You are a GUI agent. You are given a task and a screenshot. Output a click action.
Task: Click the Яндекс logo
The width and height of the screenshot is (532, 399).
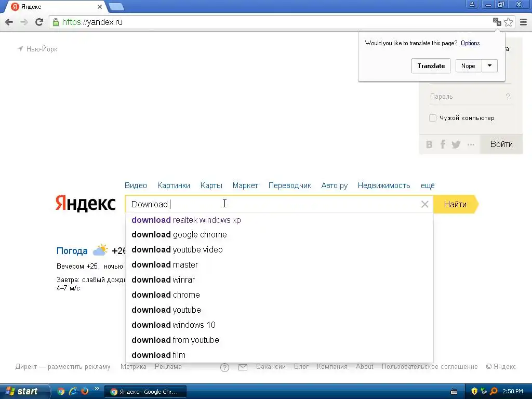click(86, 203)
